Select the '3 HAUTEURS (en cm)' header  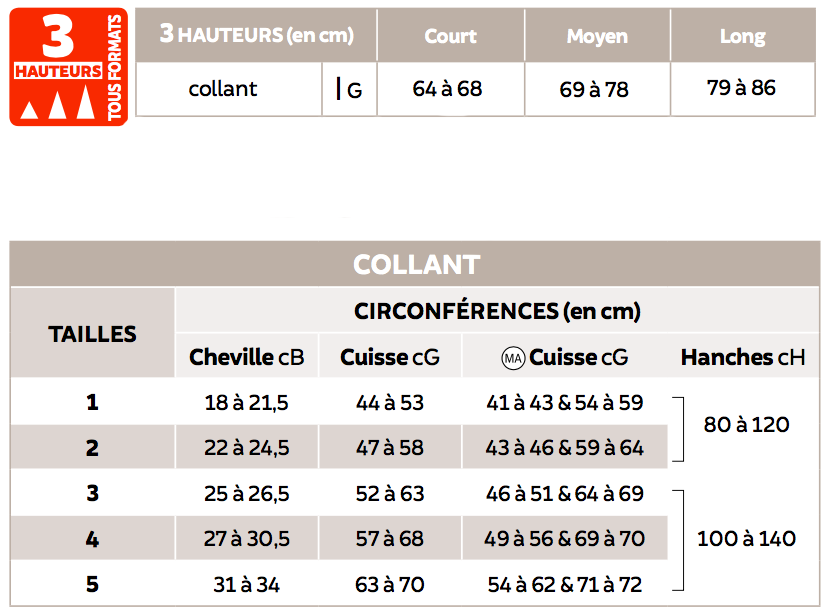257,35
